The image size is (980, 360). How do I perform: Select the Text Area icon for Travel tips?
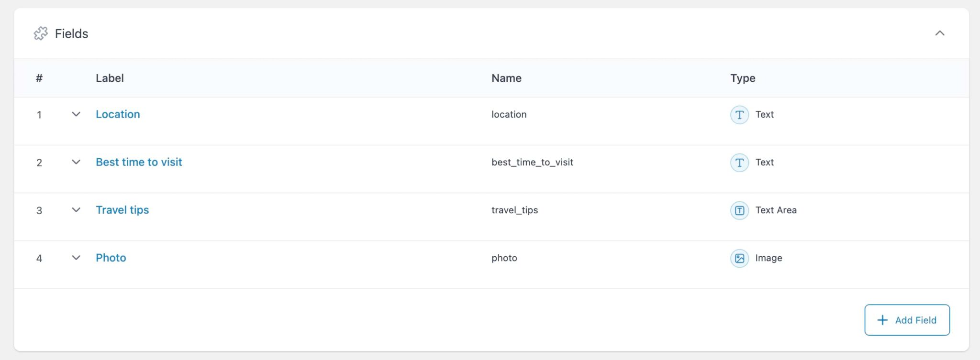click(x=739, y=210)
